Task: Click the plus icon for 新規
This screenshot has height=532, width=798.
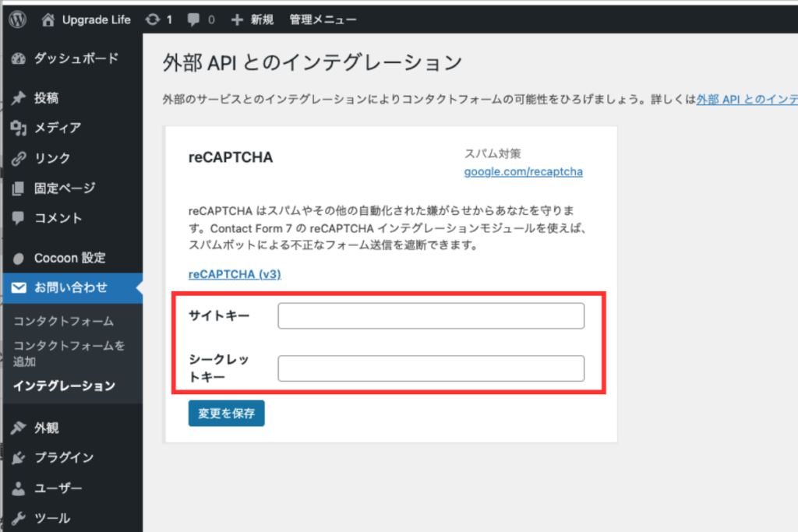Action: 238,19
